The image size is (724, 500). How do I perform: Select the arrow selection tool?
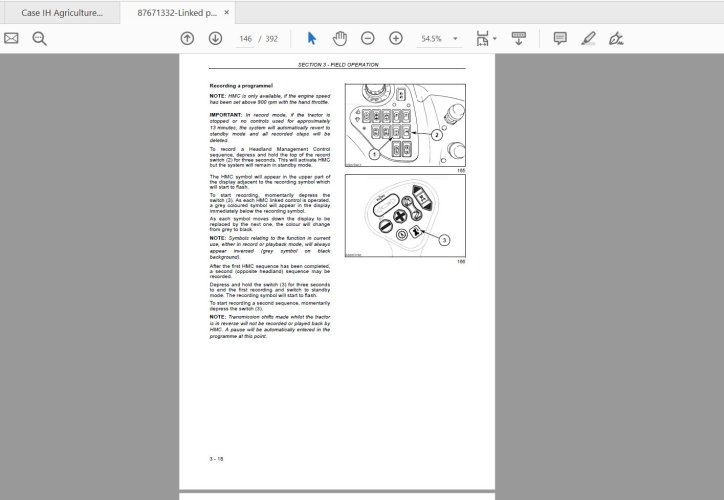tap(312, 38)
